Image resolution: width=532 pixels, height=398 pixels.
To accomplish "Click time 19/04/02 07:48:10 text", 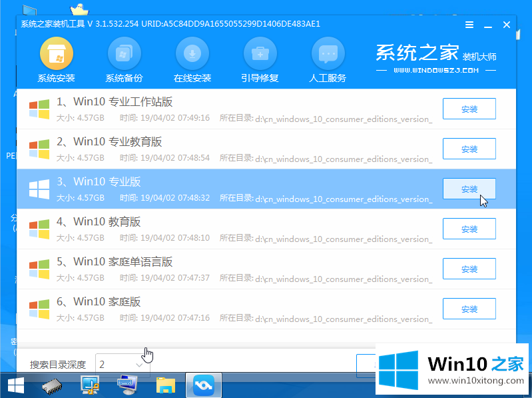I will (x=175, y=238).
